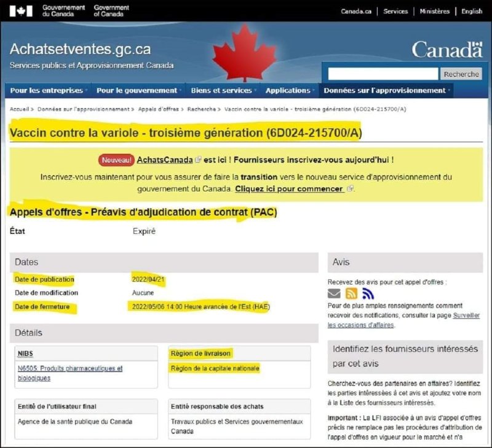Click the Dates section header
This screenshot has height=448, width=492.
pyautogui.click(x=164, y=262)
